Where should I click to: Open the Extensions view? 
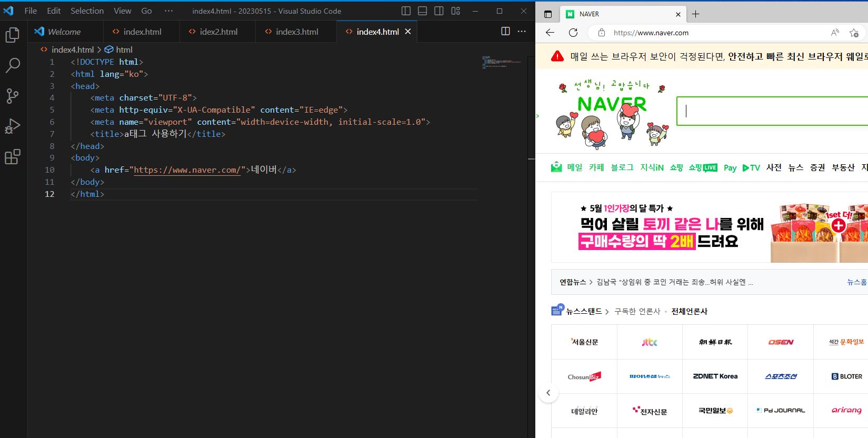[13, 157]
